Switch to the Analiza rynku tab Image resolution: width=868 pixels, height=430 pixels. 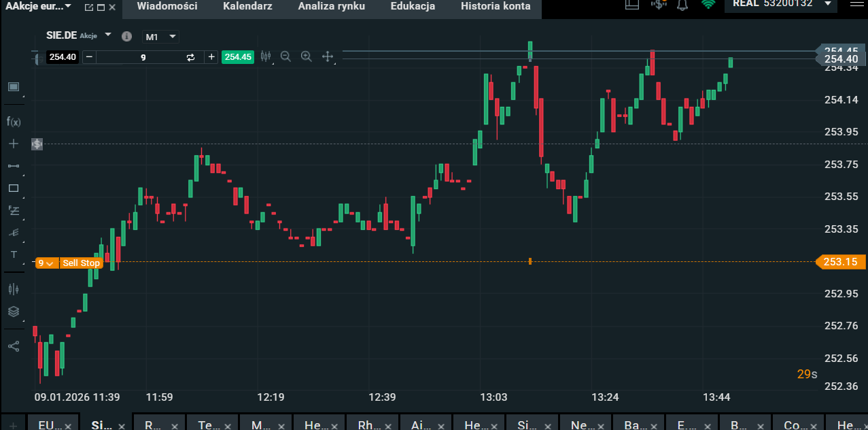click(x=331, y=6)
